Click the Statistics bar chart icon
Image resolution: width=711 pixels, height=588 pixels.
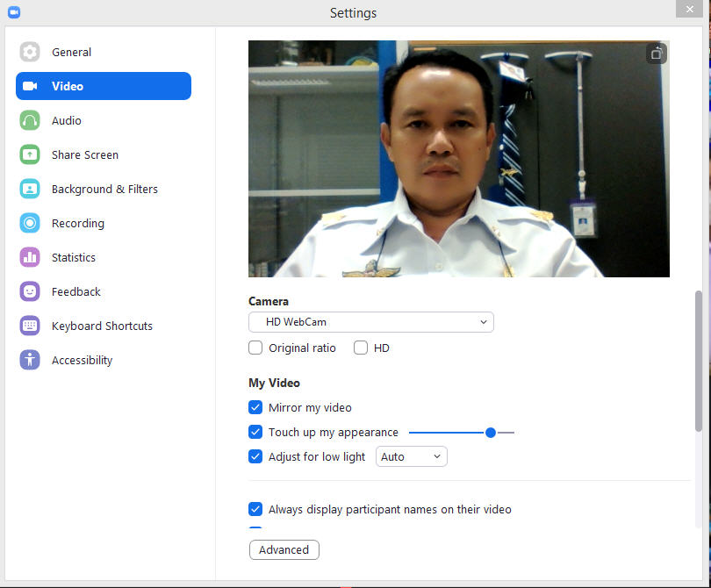[x=30, y=257]
